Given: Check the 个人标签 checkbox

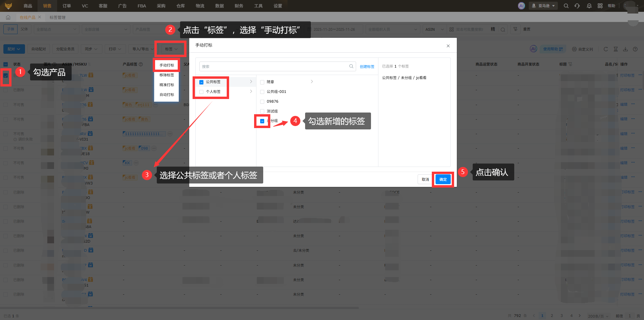Looking at the screenshot, I should (x=201, y=92).
